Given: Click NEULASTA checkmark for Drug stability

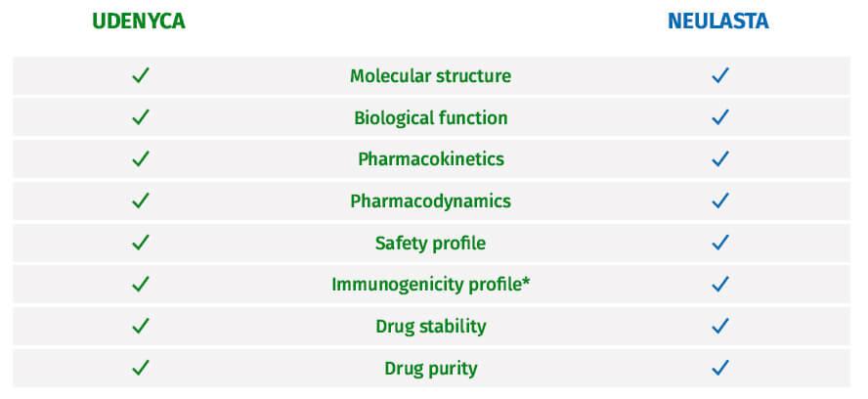Looking at the screenshot, I should tap(720, 326).
